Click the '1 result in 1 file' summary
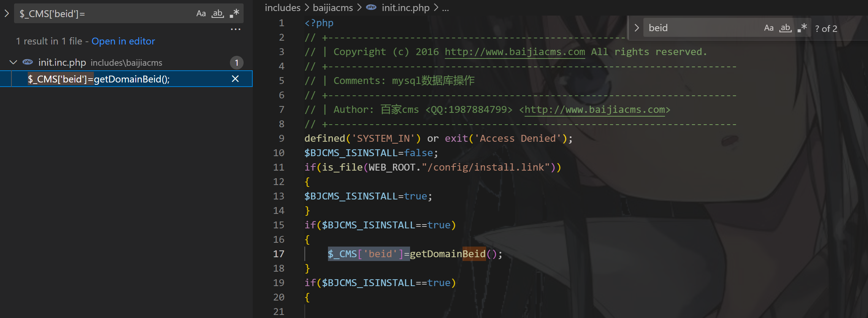The height and width of the screenshot is (318, 868). click(49, 41)
